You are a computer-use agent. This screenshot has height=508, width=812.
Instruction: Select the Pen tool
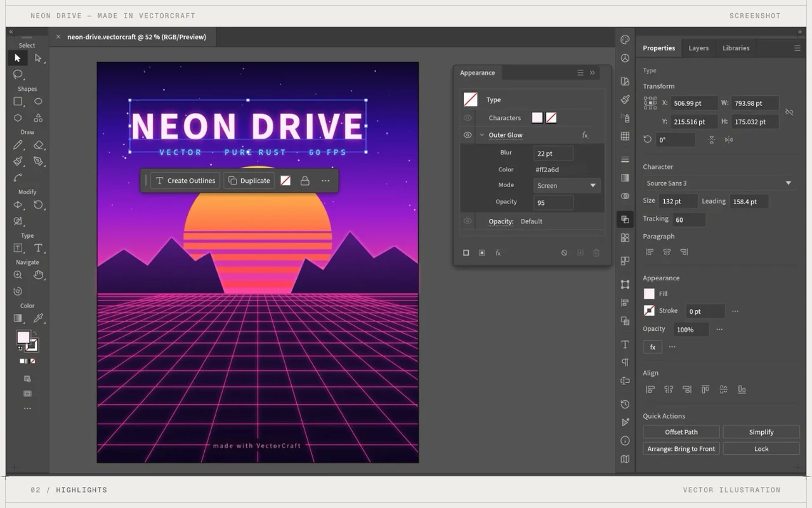tap(38, 162)
